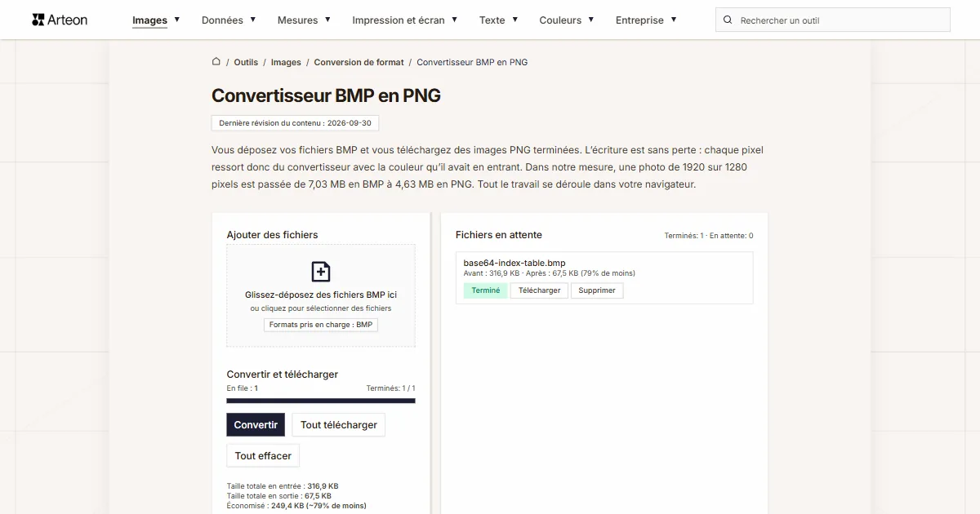Click the search magnifier icon

pyautogui.click(x=728, y=20)
